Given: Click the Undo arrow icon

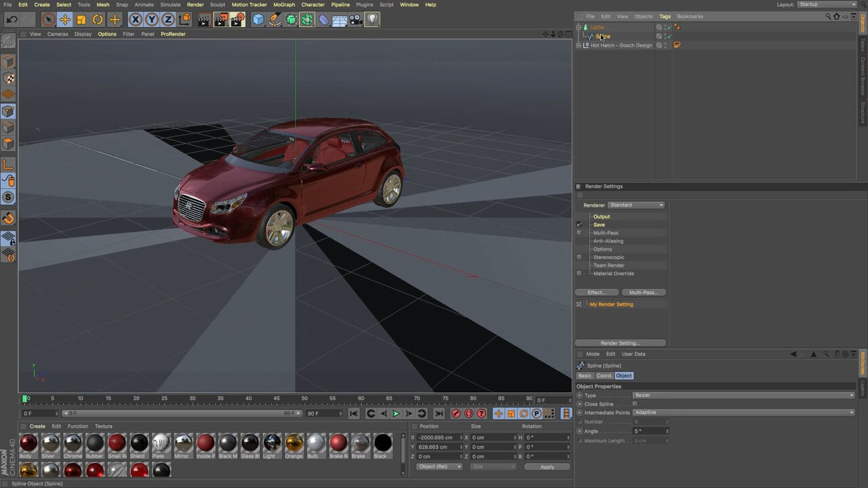Looking at the screenshot, I should point(12,20).
